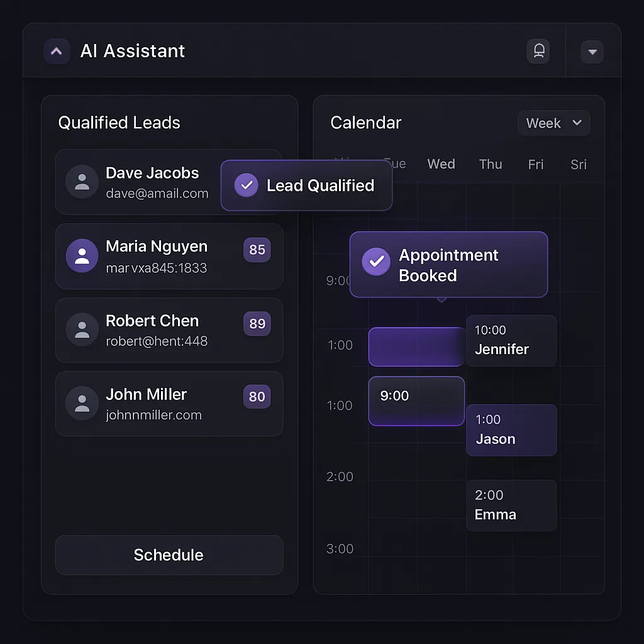
Task: Open the Week view dropdown
Action: click(553, 123)
